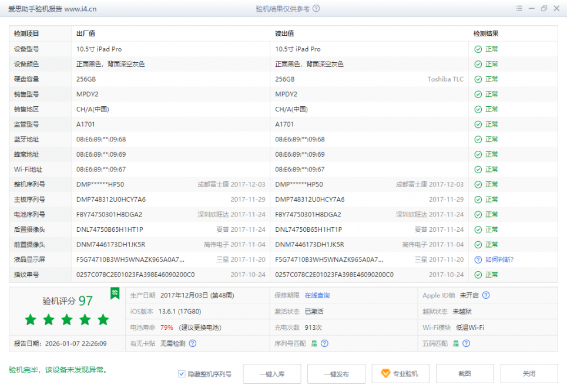Click help icon beside 验机结果仅供参考
The width and height of the screenshot is (567, 392).
coord(317,9)
